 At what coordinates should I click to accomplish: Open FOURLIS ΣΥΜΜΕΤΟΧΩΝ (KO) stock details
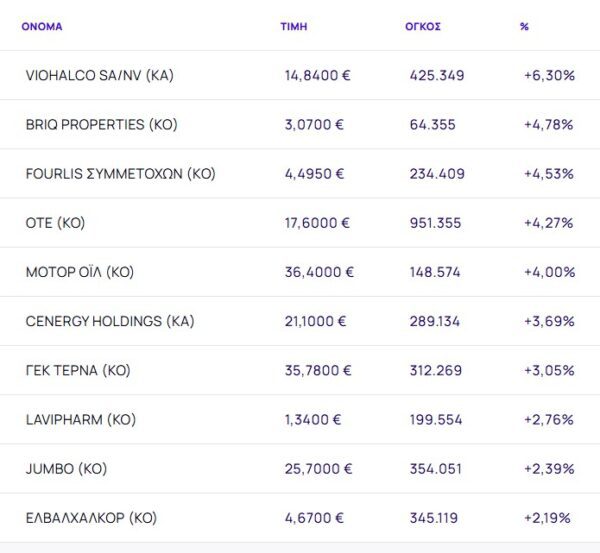[120, 174]
